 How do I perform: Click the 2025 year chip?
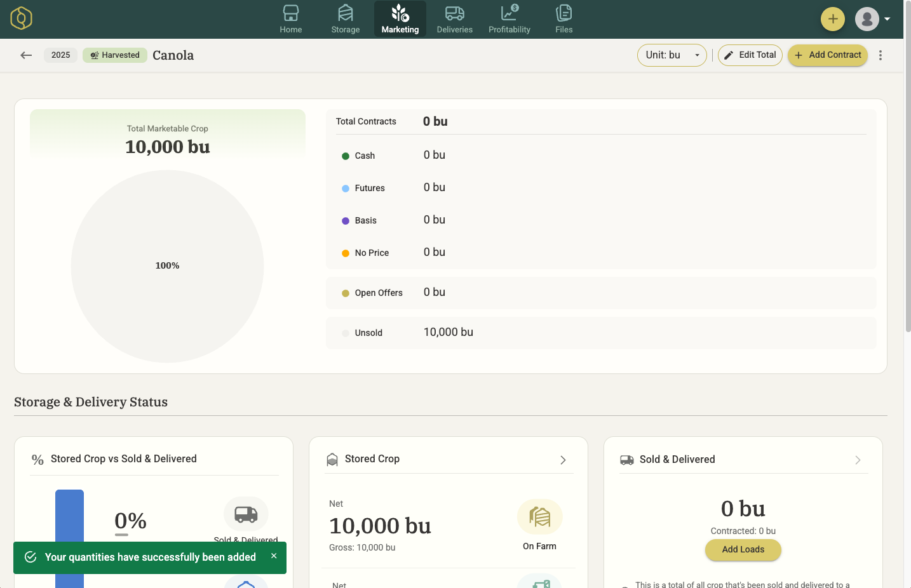pos(61,55)
